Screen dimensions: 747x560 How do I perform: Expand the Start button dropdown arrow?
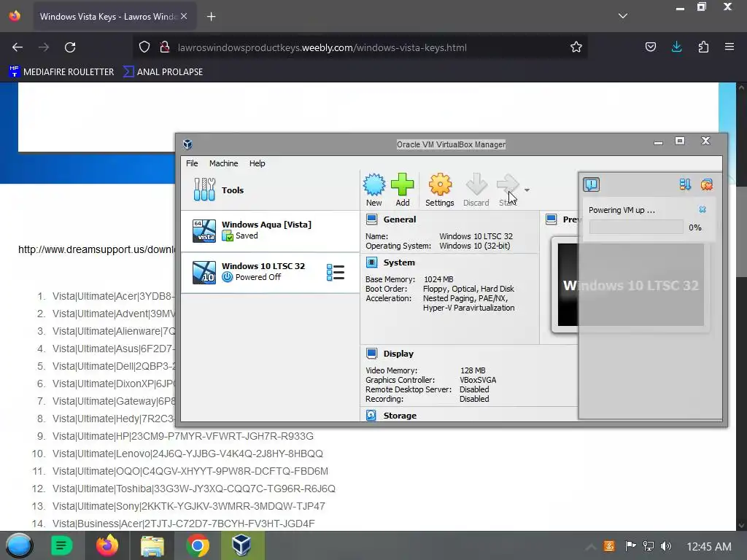coord(527,190)
